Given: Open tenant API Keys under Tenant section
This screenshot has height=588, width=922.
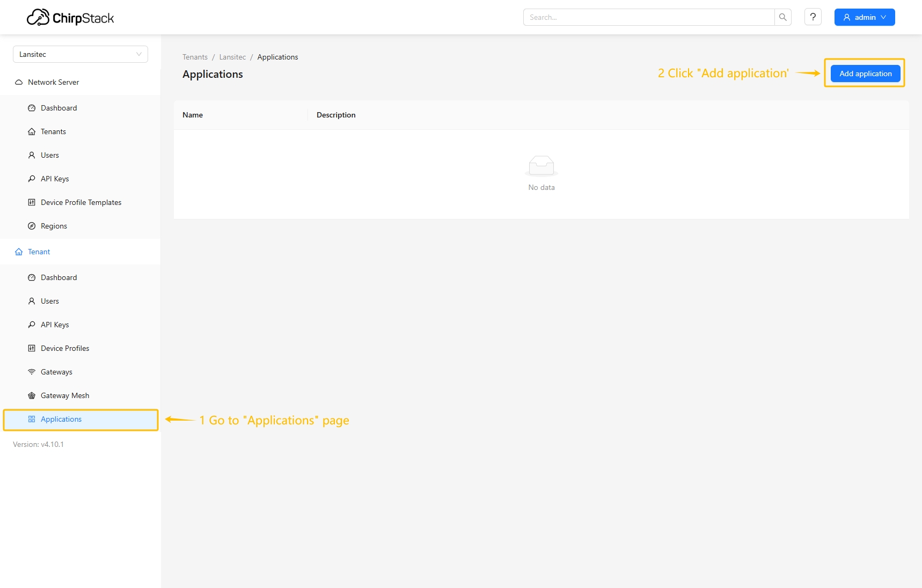Looking at the screenshot, I should tap(55, 325).
